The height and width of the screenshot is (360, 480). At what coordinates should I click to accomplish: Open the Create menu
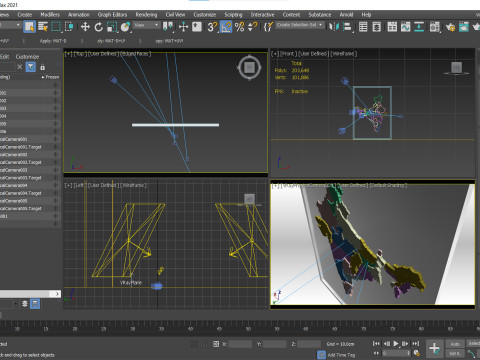point(25,15)
